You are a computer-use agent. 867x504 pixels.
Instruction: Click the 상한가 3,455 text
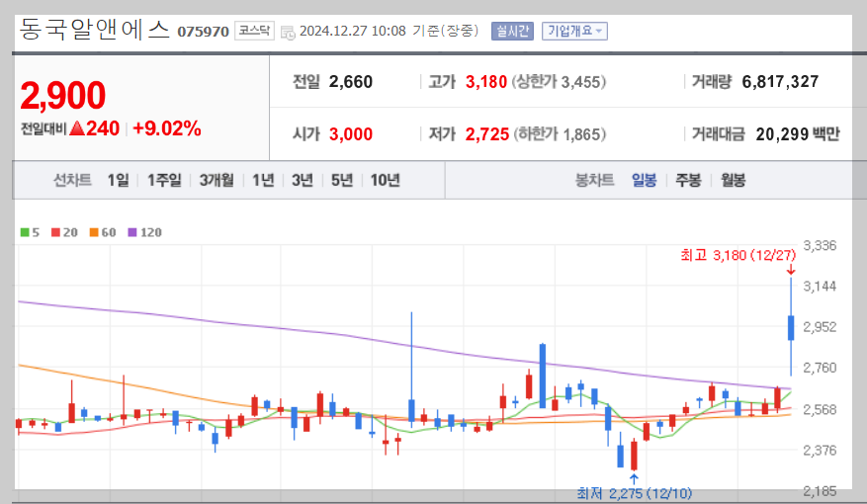pyautogui.click(x=559, y=82)
